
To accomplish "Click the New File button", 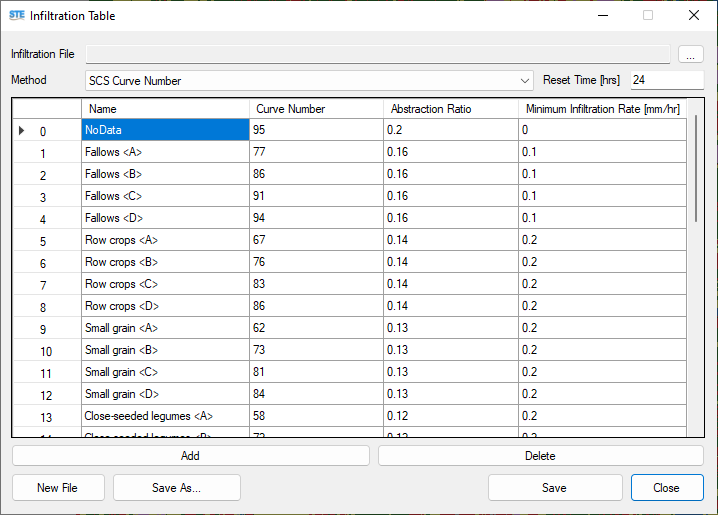I will [x=58, y=488].
